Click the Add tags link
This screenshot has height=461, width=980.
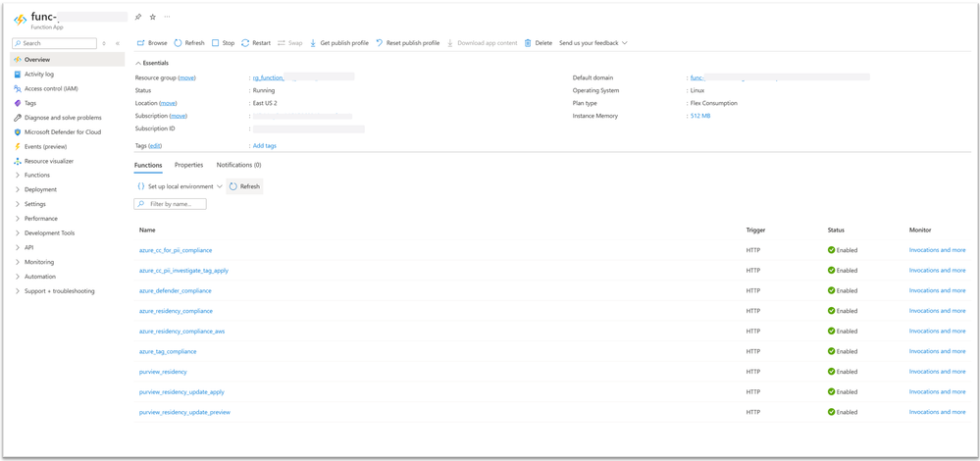[265, 145]
